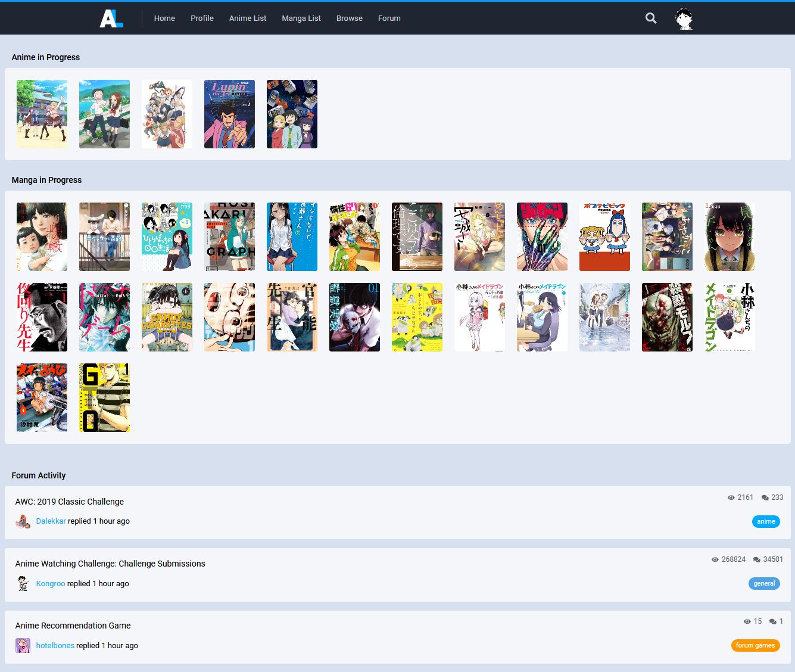Open the yellow penguin manga cover

(x=417, y=317)
